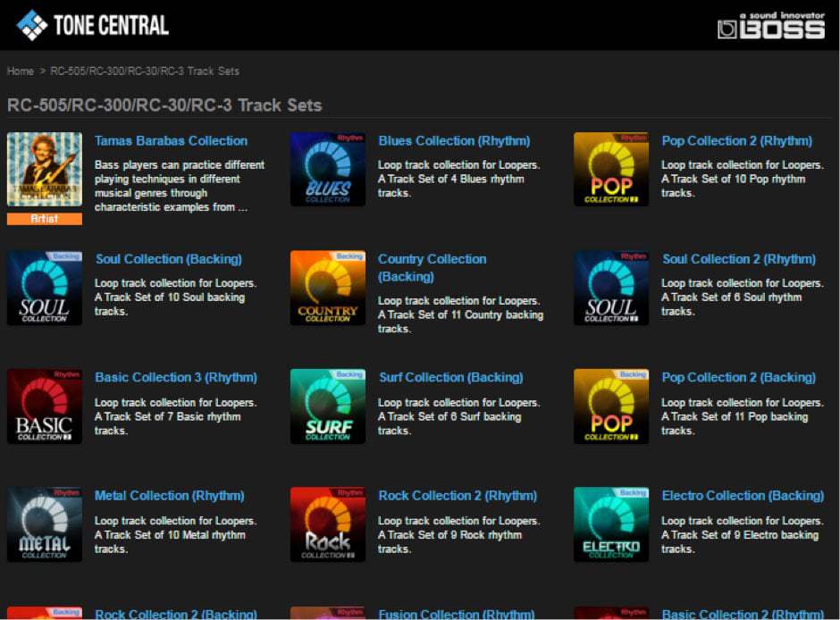
Task: Click 'A Track Set of 6 Soul rhythm' text
Action: pyautogui.click(x=732, y=297)
